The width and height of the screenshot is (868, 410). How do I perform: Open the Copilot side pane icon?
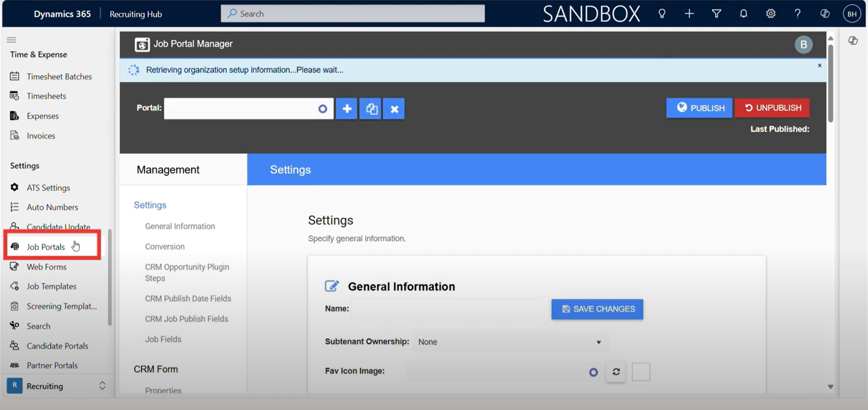point(853,41)
